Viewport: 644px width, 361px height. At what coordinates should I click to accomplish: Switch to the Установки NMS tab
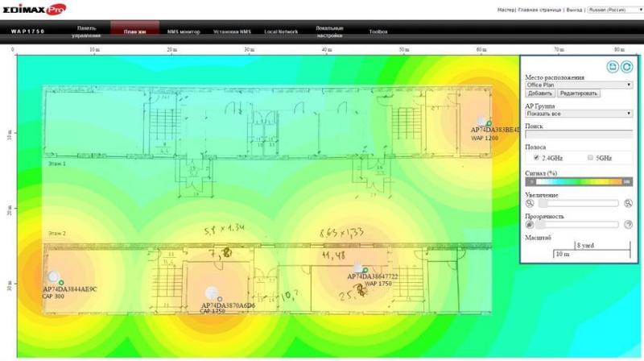tap(232, 31)
